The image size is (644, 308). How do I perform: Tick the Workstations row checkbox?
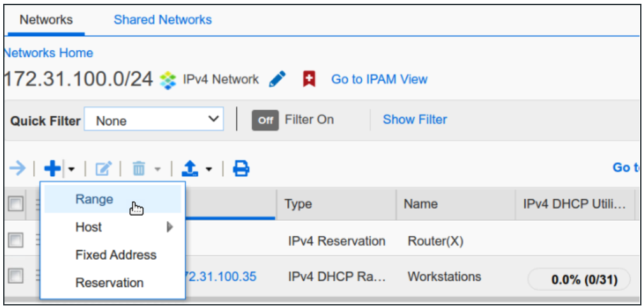coord(15,276)
